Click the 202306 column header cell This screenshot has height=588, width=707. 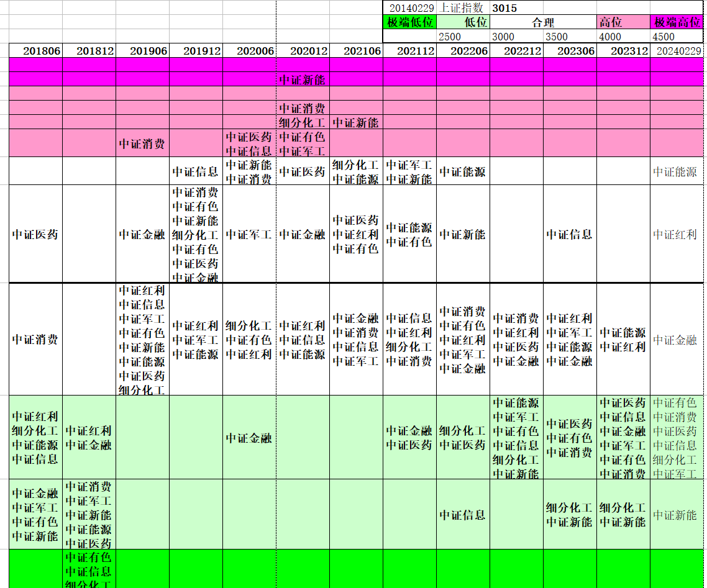tap(570, 50)
